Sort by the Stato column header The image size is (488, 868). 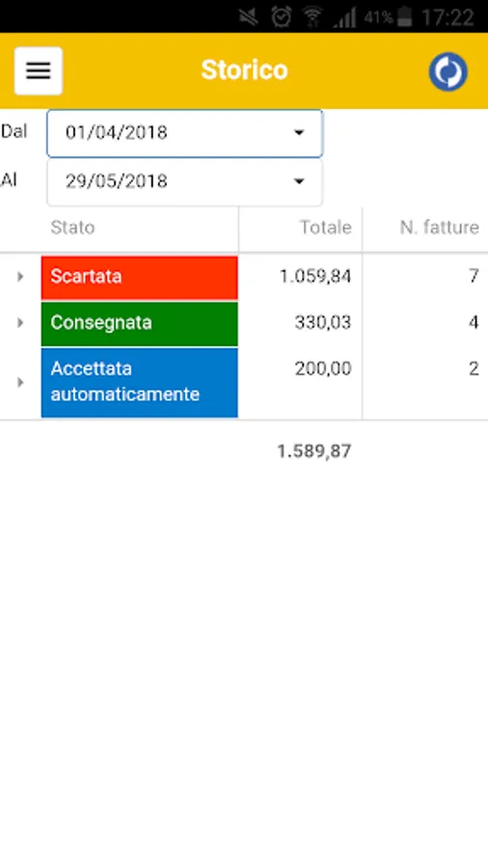tap(72, 228)
